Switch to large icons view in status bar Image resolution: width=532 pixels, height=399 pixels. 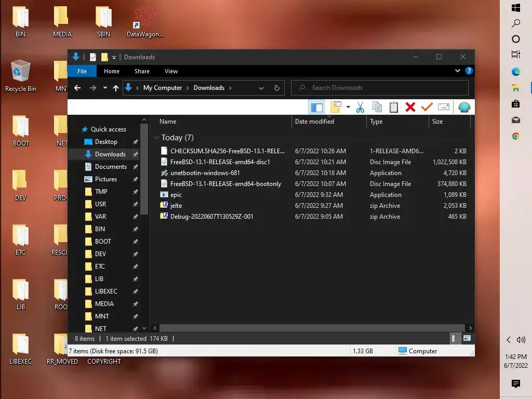[x=467, y=338]
